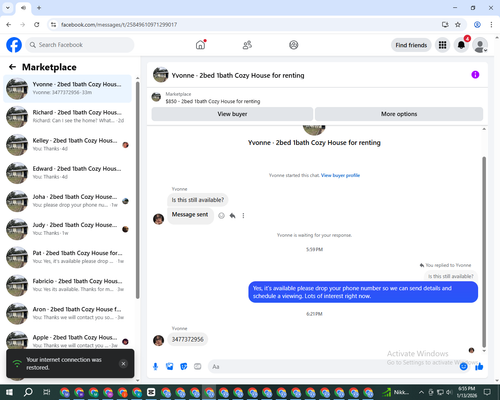Screen dimensions: 500x400
Task: Record a voice clip with microphone icon
Action: pos(155,367)
